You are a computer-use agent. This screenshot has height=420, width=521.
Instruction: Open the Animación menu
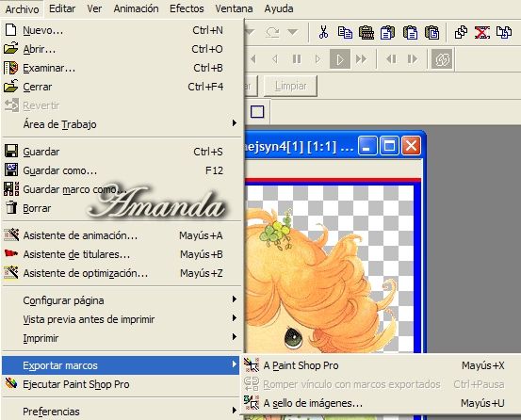click(136, 8)
